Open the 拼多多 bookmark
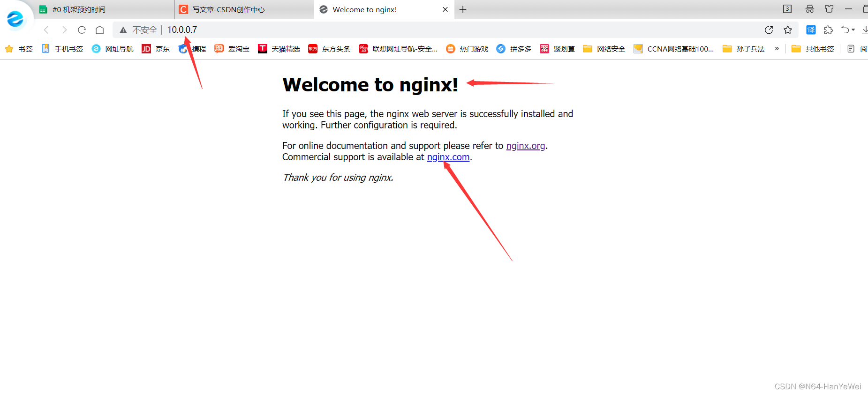868x394 pixels. click(x=514, y=49)
